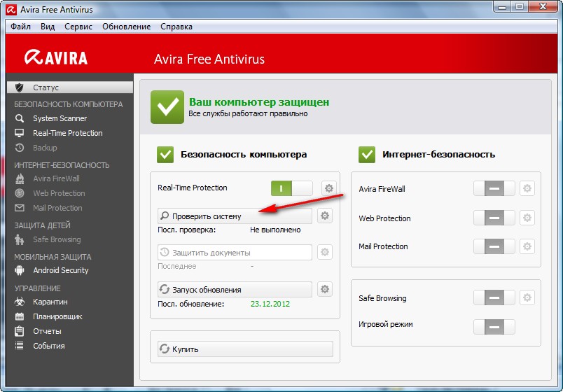Click the Карантин biohazard icon
This screenshot has width=563, height=392.
[20, 302]
